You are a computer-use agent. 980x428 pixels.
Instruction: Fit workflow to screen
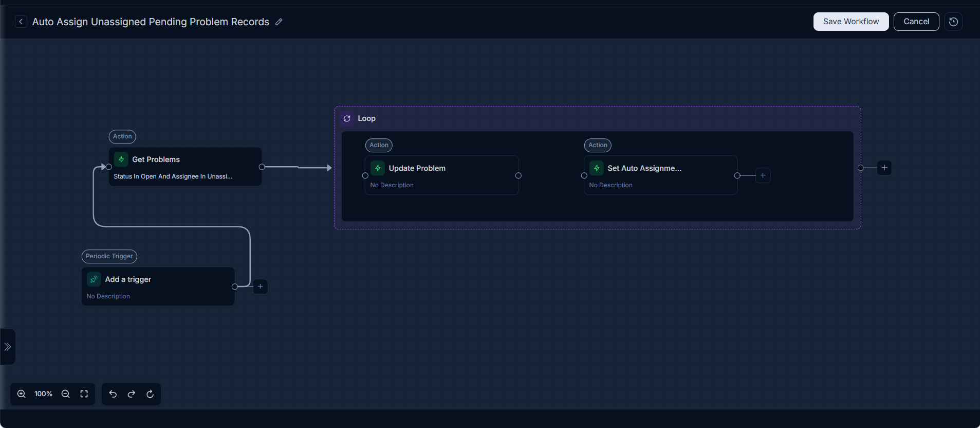(84, 394)
